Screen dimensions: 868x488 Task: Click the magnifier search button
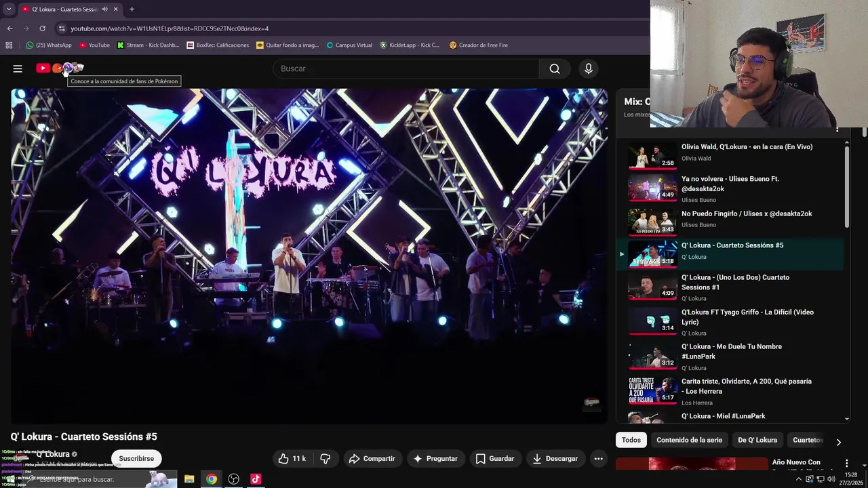pyautogui.click(x=555, y=68)
